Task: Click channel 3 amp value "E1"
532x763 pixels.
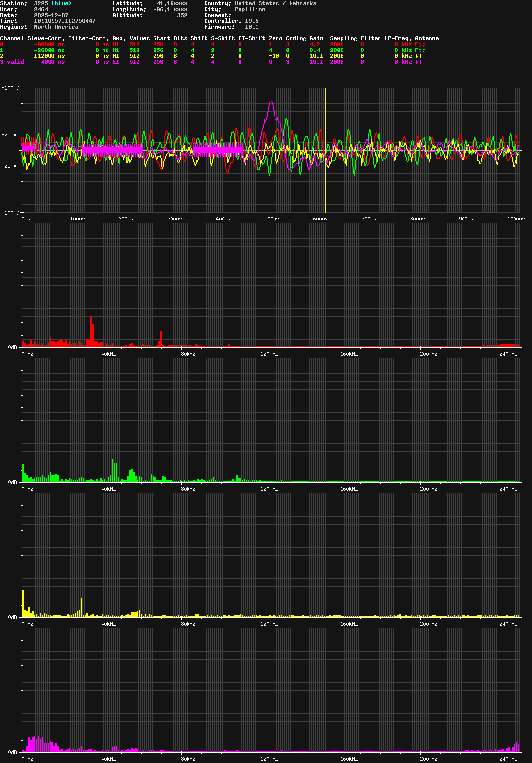Action: point(116,62)
